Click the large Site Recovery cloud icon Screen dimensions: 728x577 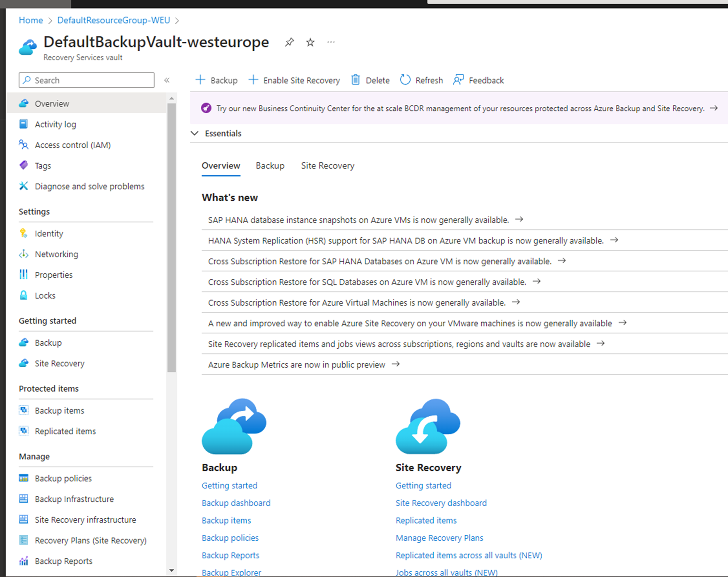coord(428,426)
